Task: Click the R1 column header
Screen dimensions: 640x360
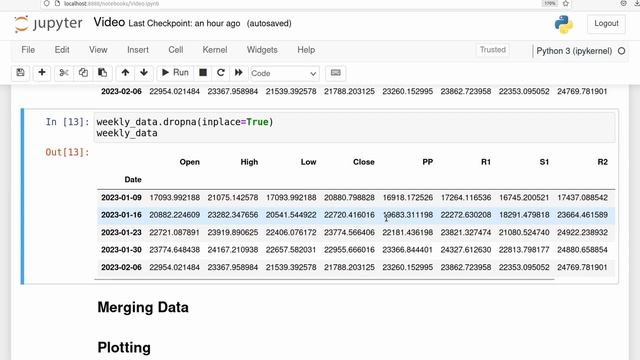Action: pyautogui.click(x=486, y=162)
